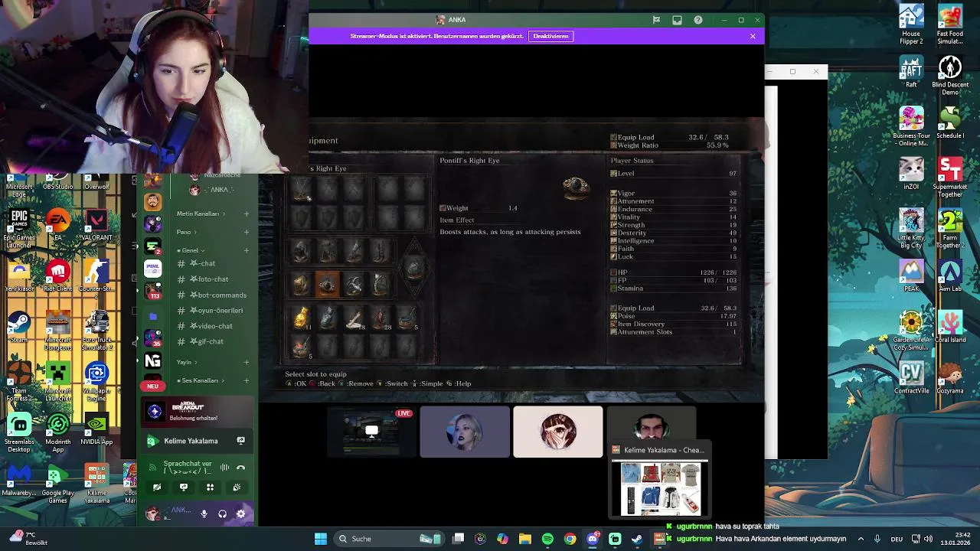Open Minecraft Launcher desktop shortcut
Image resolution: width=980 pixels, height=551 pixels.
[x=57, y=382]
